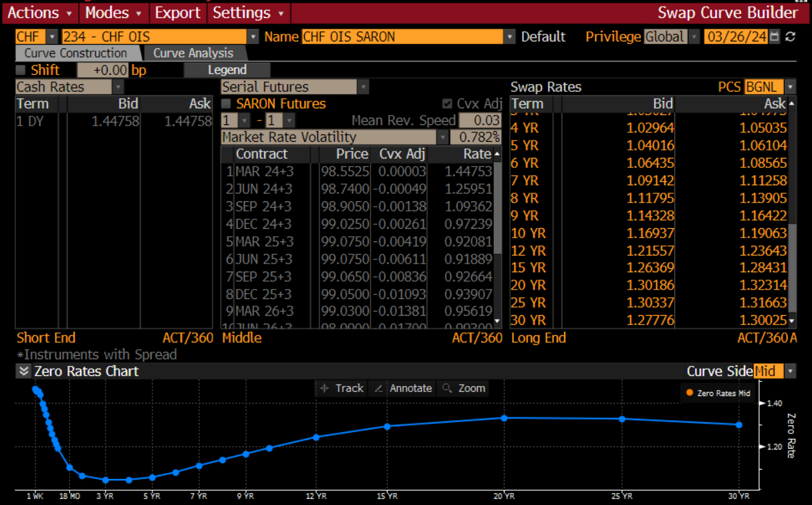This screenshot has width=812, height=505.
Task: Open the PCS BGNL source dropdown
Action: tap(791, 87)
